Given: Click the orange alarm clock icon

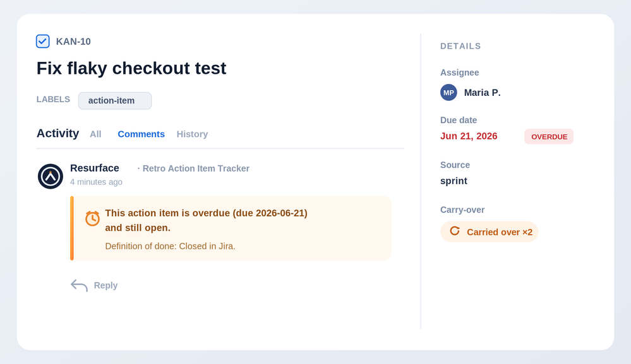Looking at the screenshot, I should tap(93, 218).
